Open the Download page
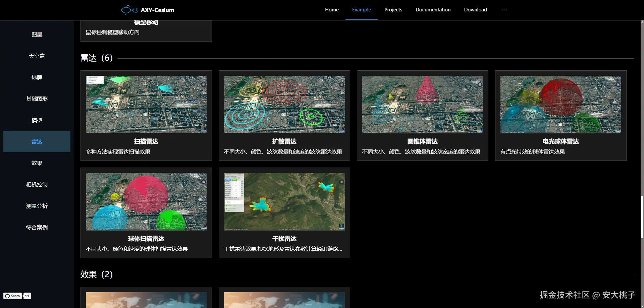Viewport: 644px width, 308px height. click(475, 10)
